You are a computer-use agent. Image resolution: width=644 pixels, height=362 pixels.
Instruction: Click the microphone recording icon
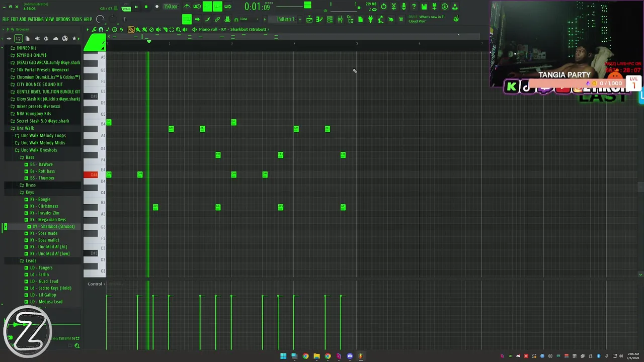click(404, 7)
